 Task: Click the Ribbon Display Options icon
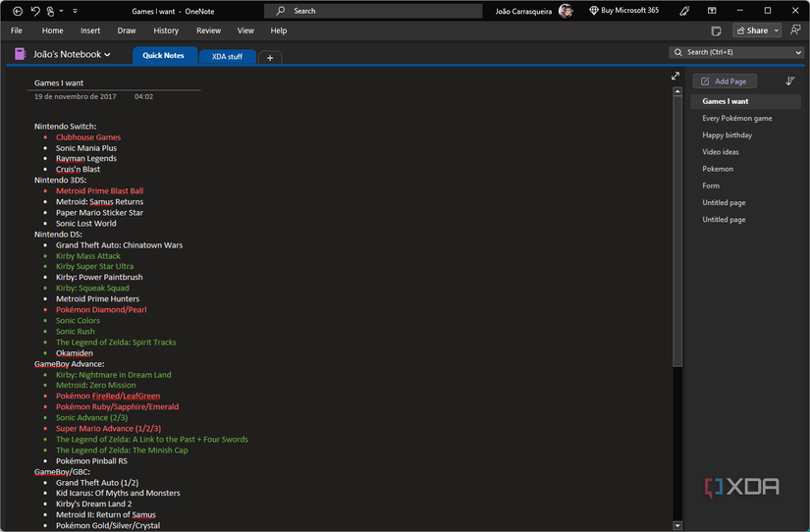tap(712, 11)
